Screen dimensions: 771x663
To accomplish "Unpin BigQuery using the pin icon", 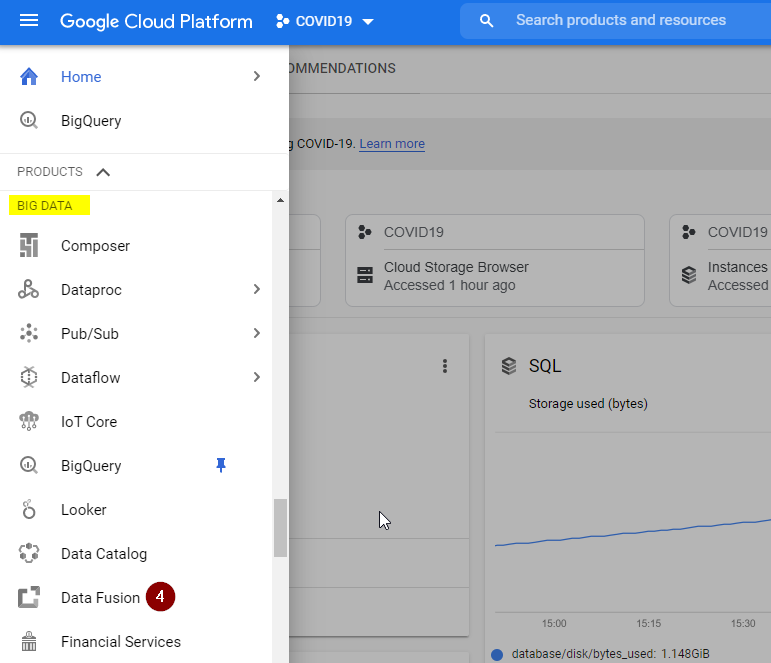I will [221, 465].
